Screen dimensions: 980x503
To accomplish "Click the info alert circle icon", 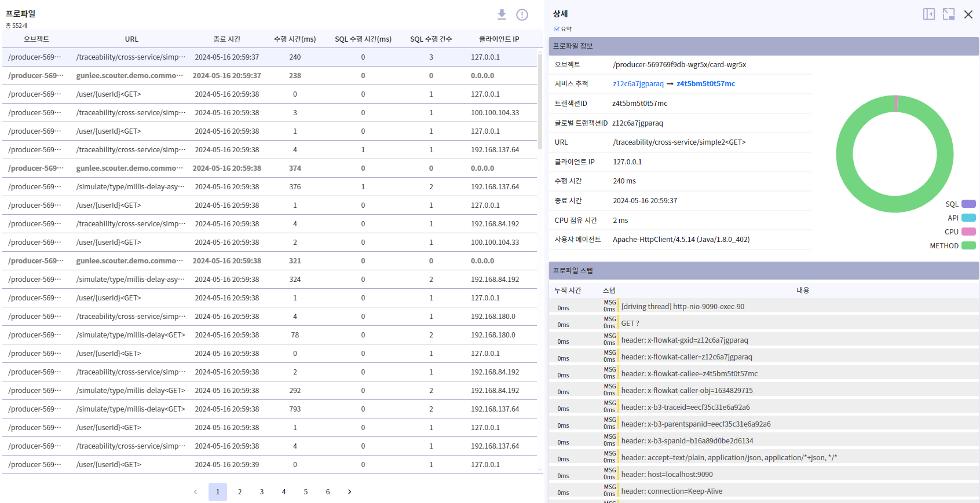I will [522, 15].
